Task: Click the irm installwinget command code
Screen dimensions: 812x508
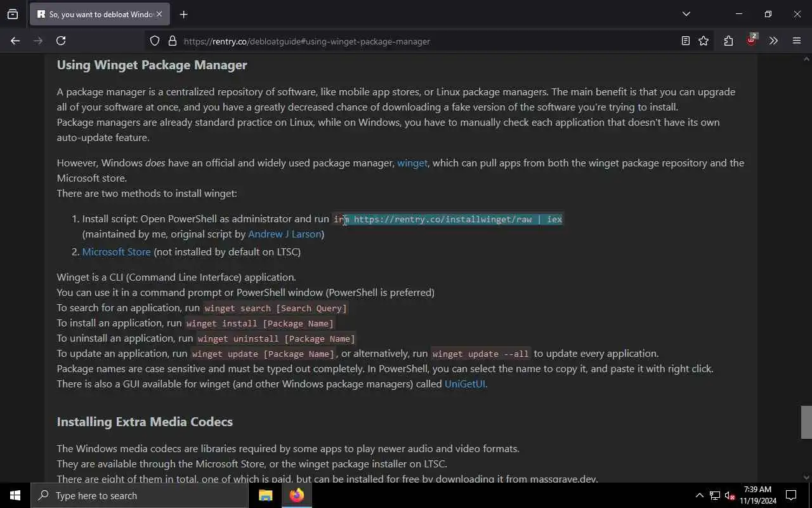Action: click(448, 219)
